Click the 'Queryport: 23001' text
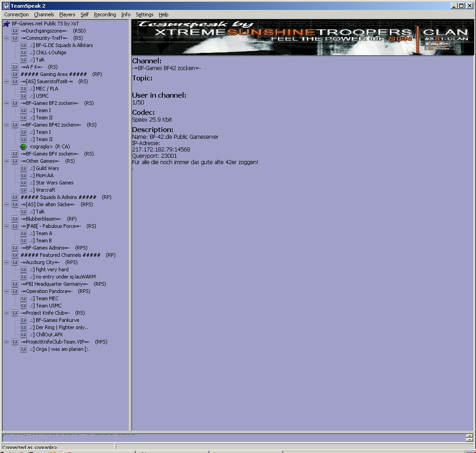This screenshot has height=453, width=476. (155, 156)
